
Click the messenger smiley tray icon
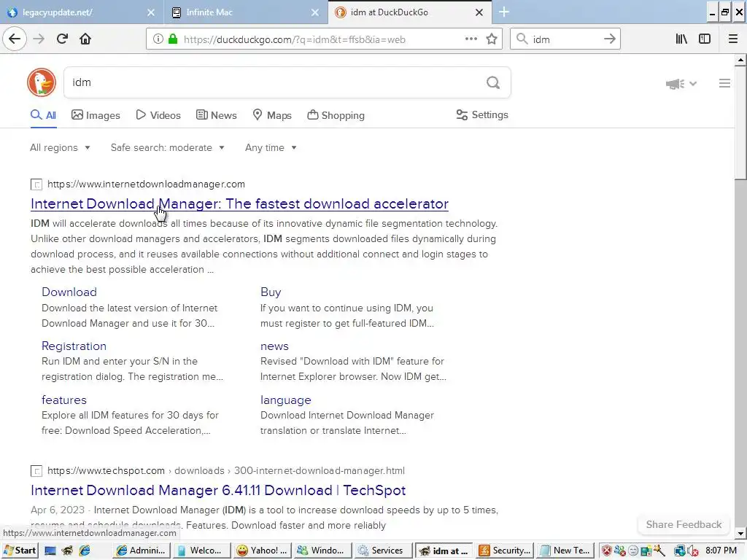[633, 551]
